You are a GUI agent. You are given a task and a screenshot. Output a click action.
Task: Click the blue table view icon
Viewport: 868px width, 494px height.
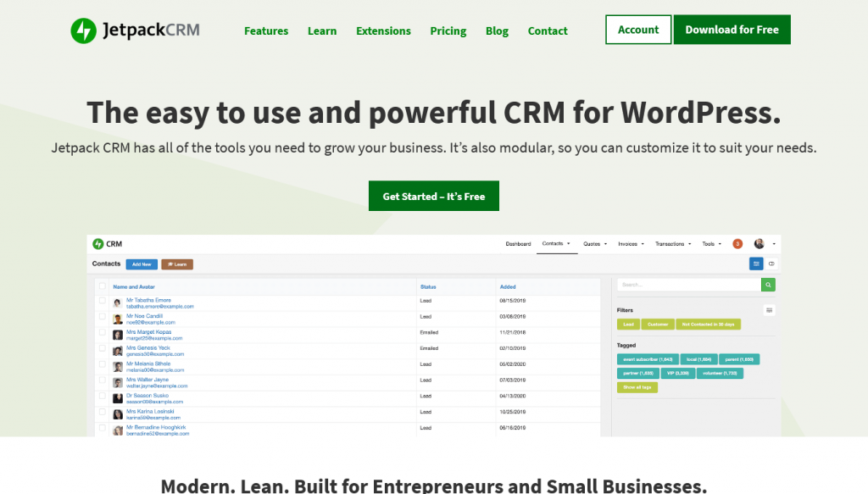[x=756, y=264]
